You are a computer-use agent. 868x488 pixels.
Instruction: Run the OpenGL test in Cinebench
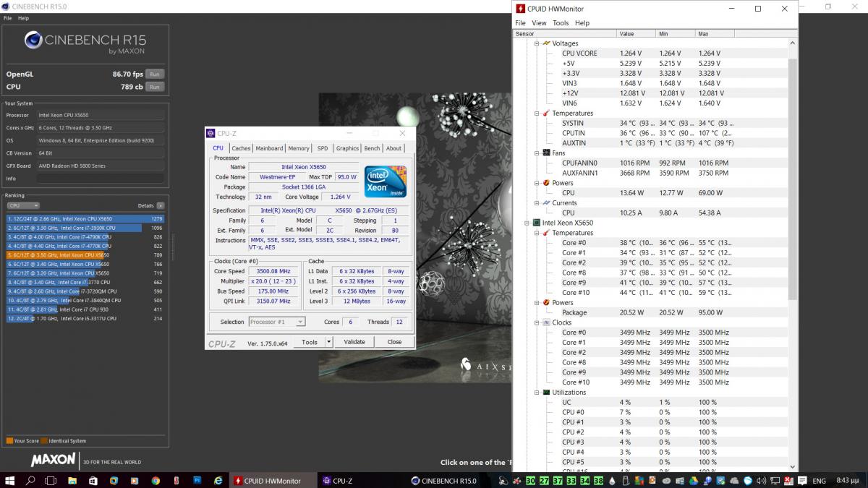154,74
